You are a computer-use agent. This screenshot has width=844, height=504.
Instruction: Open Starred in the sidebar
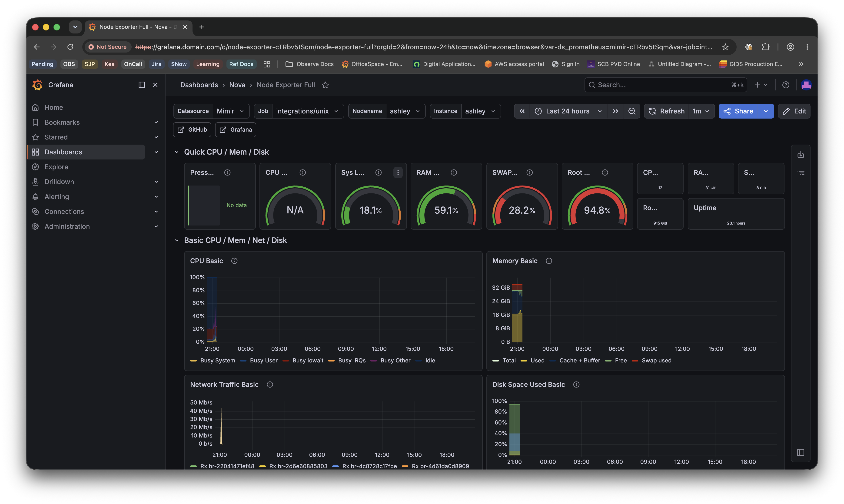[56, 137]
